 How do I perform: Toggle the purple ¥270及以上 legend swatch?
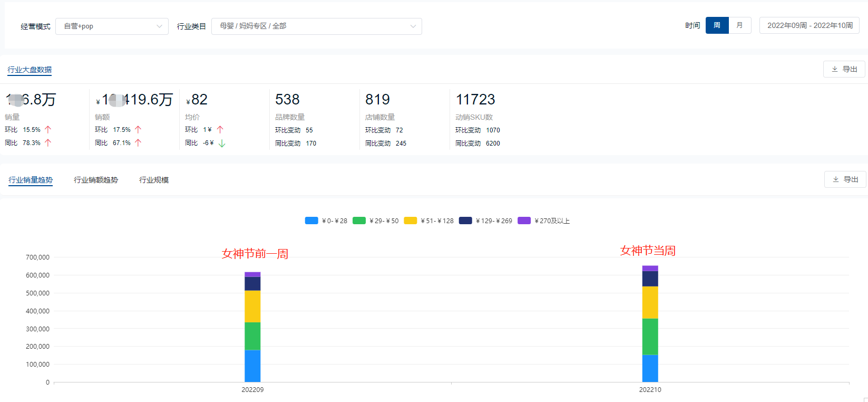(x=524, y=221)
